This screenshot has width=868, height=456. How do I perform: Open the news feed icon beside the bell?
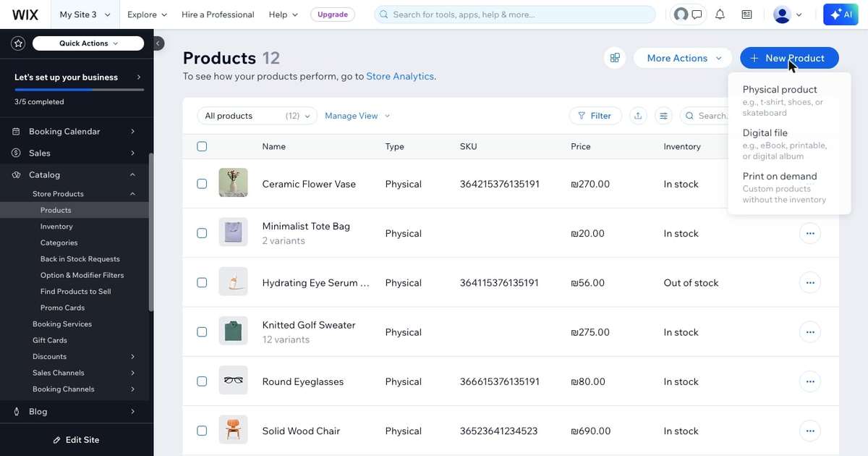(x=746, y=14)
